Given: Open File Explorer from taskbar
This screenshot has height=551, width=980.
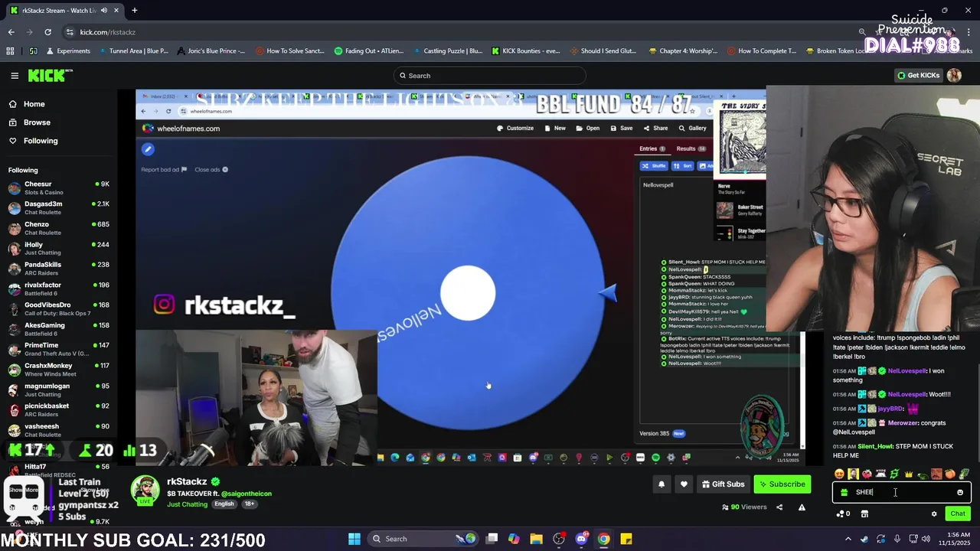Looking at the screenshot, I should tap(537, 539).
